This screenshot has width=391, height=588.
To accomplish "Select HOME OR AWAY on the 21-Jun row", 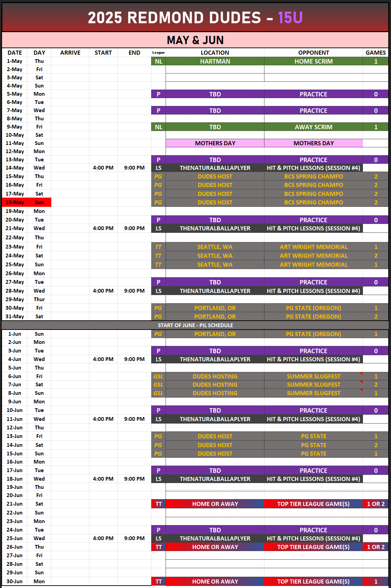I will (x=215, y=504).
